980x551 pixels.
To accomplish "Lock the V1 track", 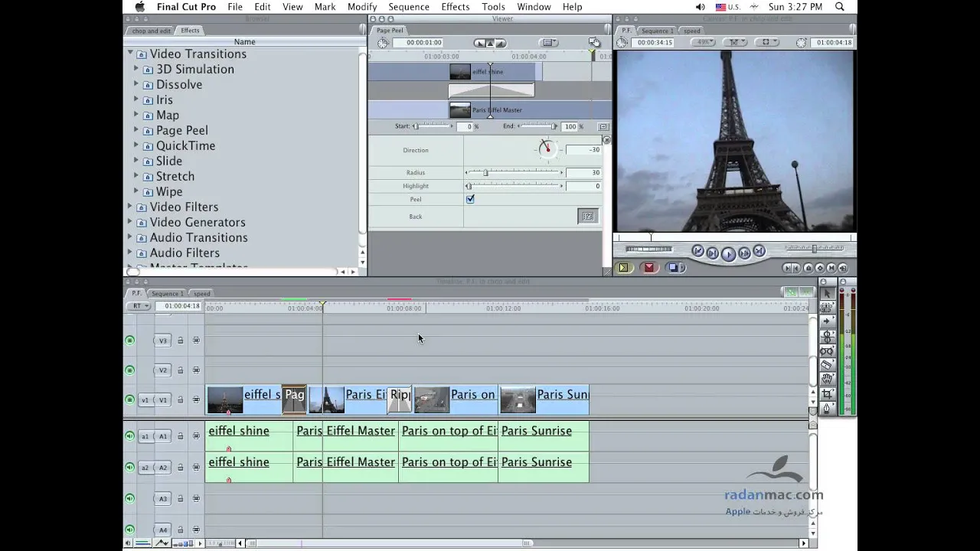I will coord(181,400).
